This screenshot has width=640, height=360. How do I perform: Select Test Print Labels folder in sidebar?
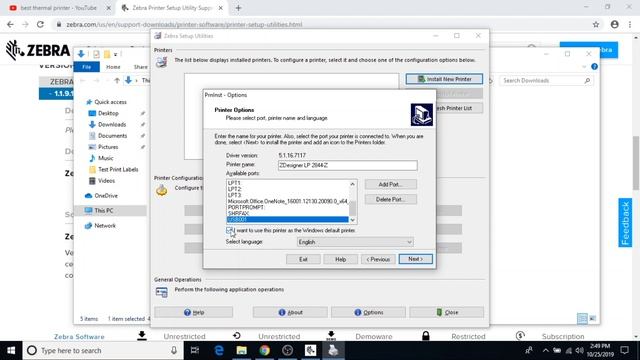pos(118,169)
